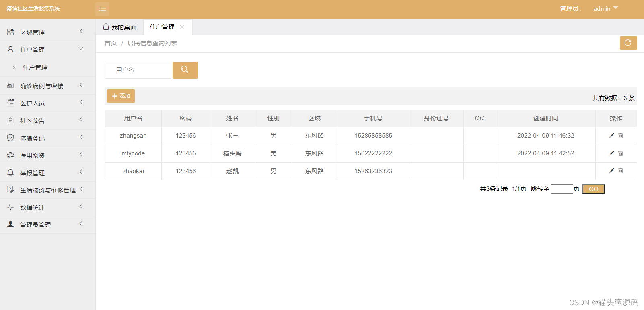Click the 身份证号 column header
The width and height of the screenshot is (644, 310).
[436, 118]
